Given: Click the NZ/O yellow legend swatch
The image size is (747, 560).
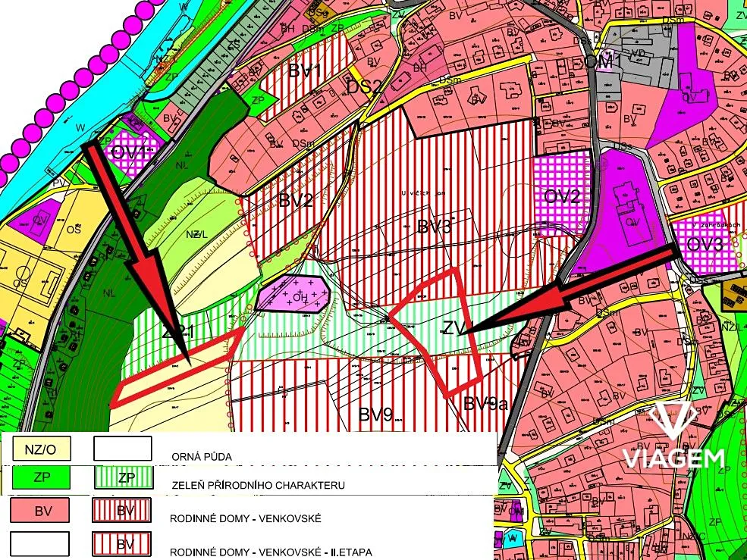Looking at the screenshot, I should (40, 449).
